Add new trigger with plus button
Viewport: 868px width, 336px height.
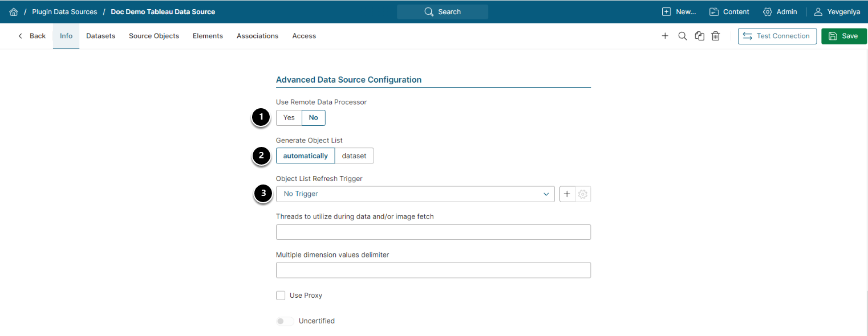tap(567, 194)
